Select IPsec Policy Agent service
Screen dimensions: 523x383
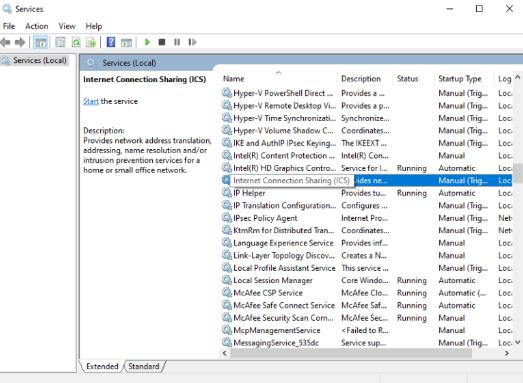pos(367,218)
